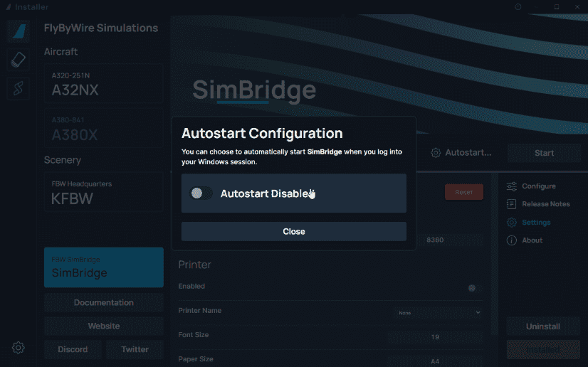Click the Release Notes document icon
Screen dimensions: 588x367
pyautogui.click(x=512, y=204)
